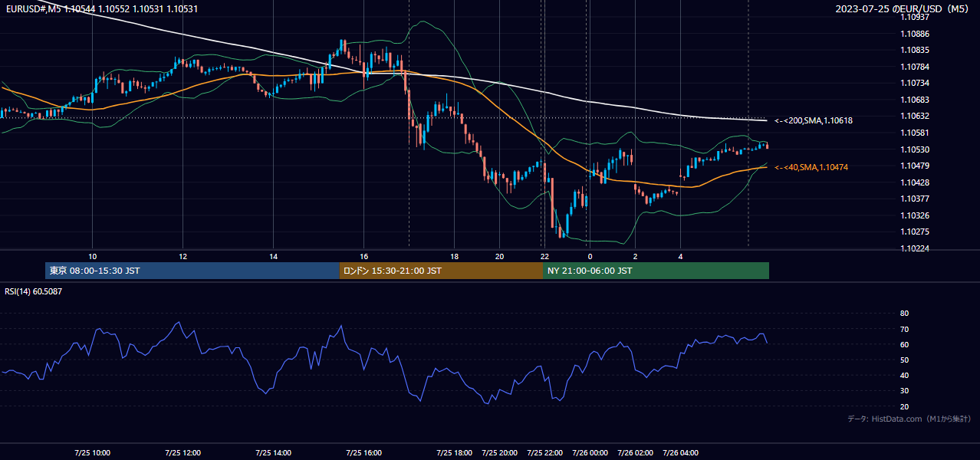Click hour label 16 under price chart
The width and height of the screenshot is (980, 460).
click(x=363, y=256)
